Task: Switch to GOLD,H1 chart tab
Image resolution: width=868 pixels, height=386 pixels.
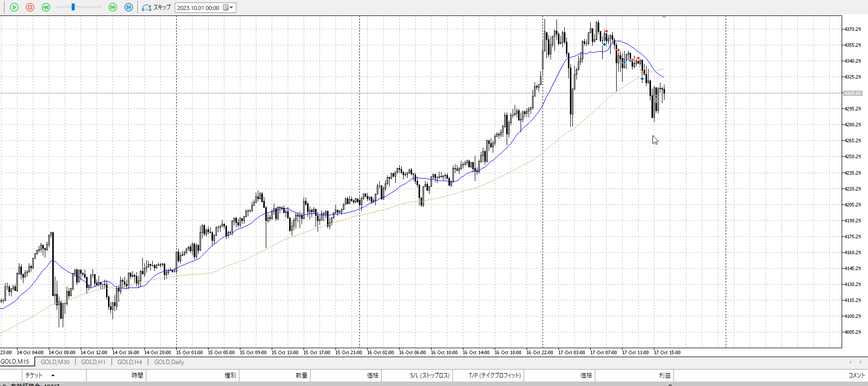Action: point(93,362)
